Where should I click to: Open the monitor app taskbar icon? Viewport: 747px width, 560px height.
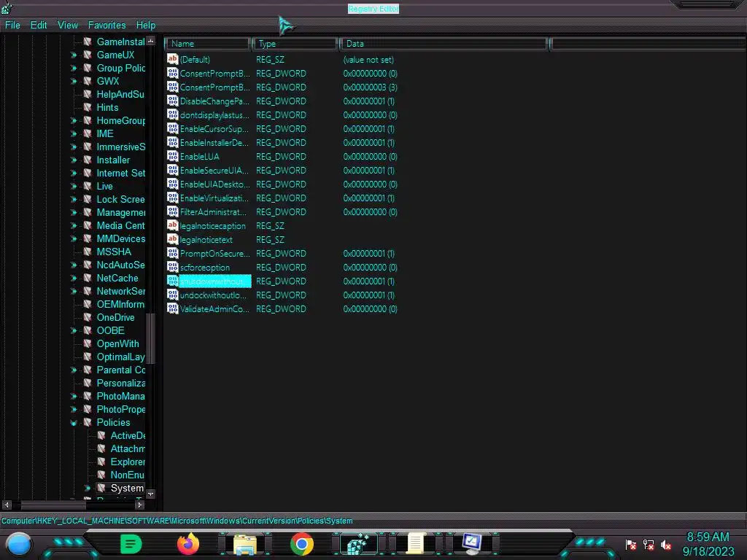coord(472,544)
